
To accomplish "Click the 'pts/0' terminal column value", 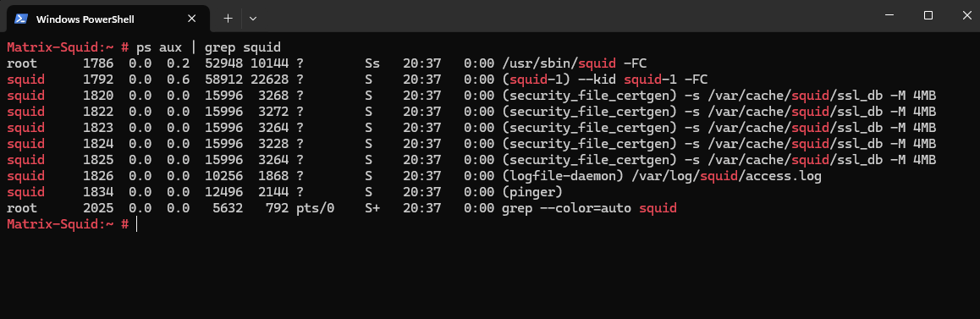I will (x=316, y=208).
